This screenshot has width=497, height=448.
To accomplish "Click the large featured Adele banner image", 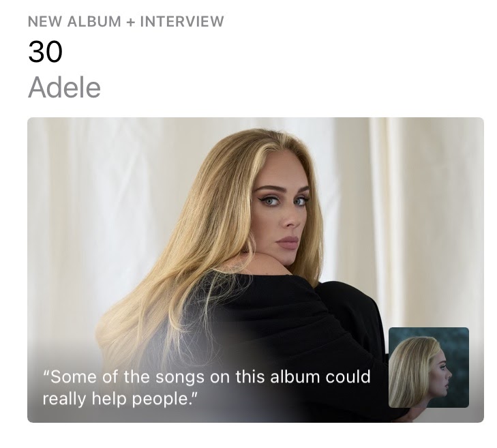I will click(x=256, y=270).
